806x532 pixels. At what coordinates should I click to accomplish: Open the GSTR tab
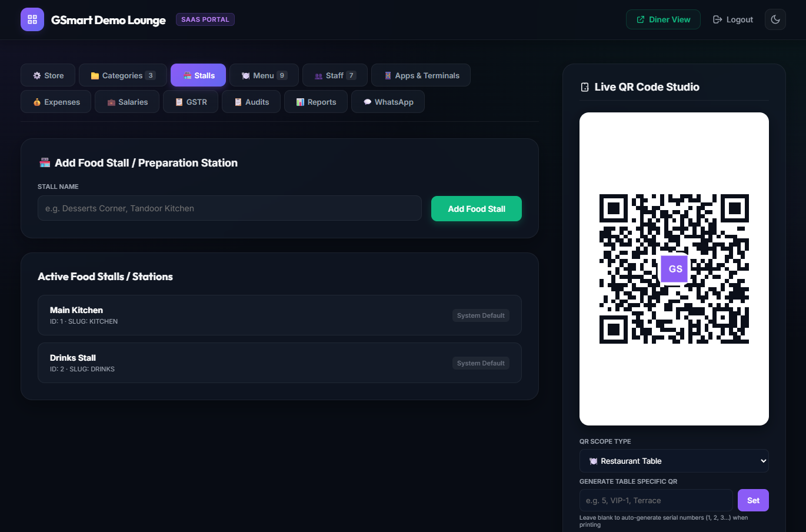tap(191, 102)
